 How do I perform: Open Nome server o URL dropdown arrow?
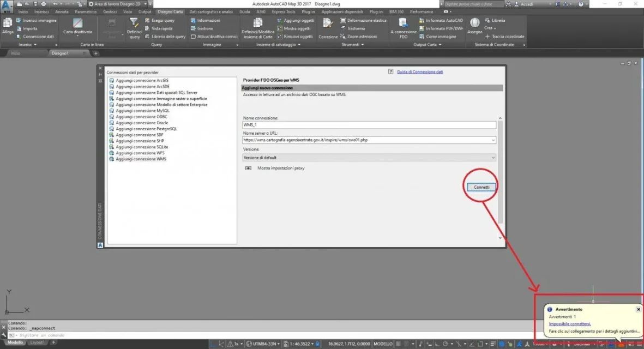coord(493,141)
